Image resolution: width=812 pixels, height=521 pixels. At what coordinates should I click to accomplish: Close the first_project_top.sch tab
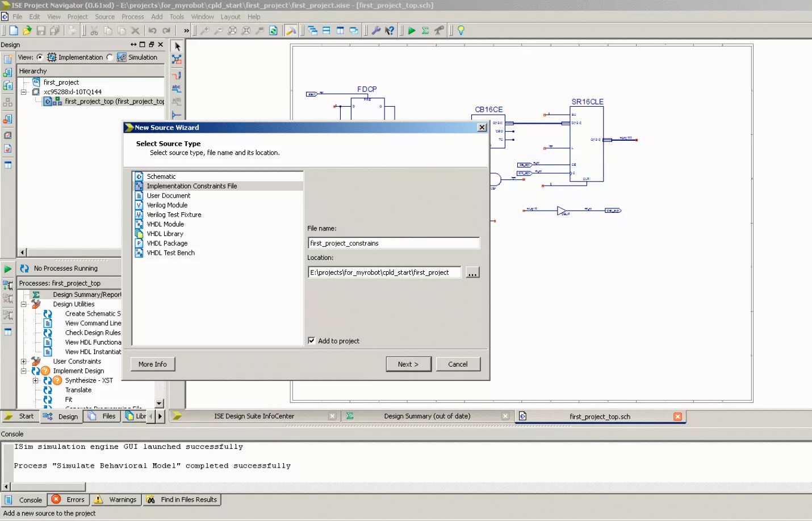[x=677, y=417]
